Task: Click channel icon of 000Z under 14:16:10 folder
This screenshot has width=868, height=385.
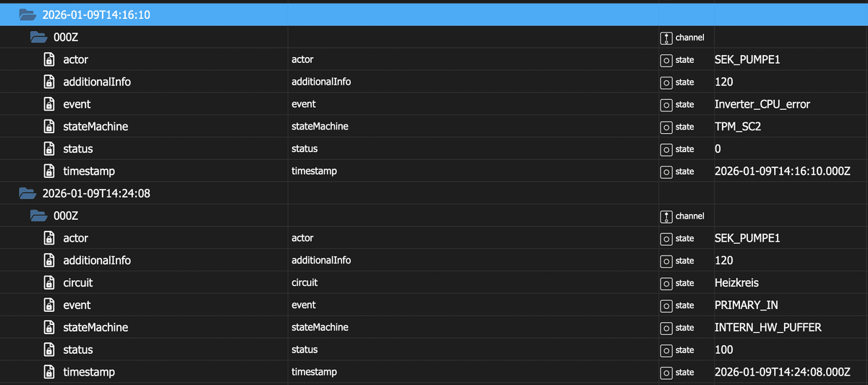Action: [x=665, y=38]
